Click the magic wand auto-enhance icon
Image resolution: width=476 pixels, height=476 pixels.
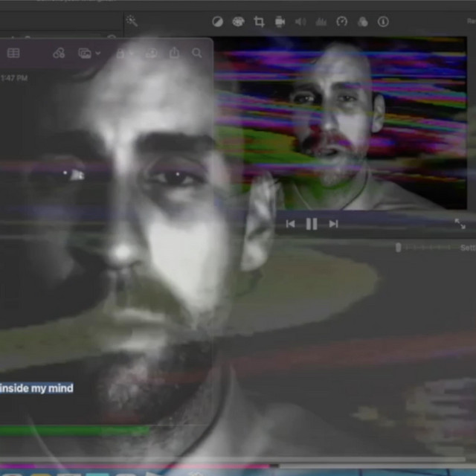132,21
